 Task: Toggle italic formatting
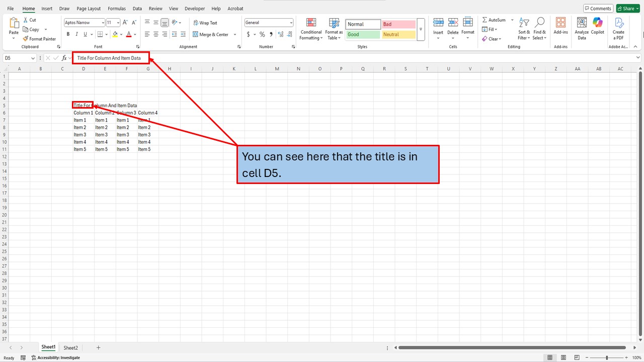pyautogui.click(x=76, y=34)
